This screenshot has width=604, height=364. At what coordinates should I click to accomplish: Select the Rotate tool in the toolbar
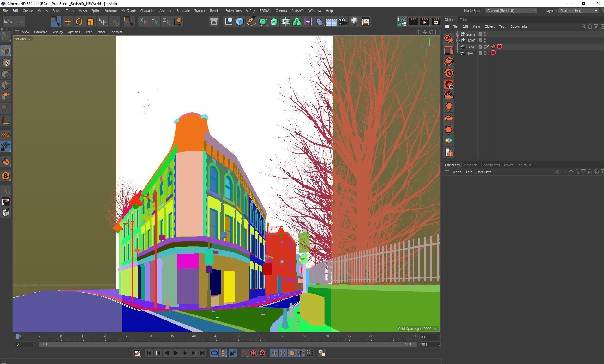pos(79,21)
